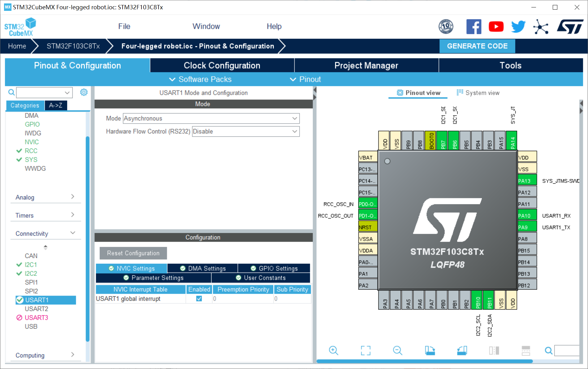Zoom in on the pinout view
Image resolution: width=588 pixels, height=369 pixels.
pos(333,350)
